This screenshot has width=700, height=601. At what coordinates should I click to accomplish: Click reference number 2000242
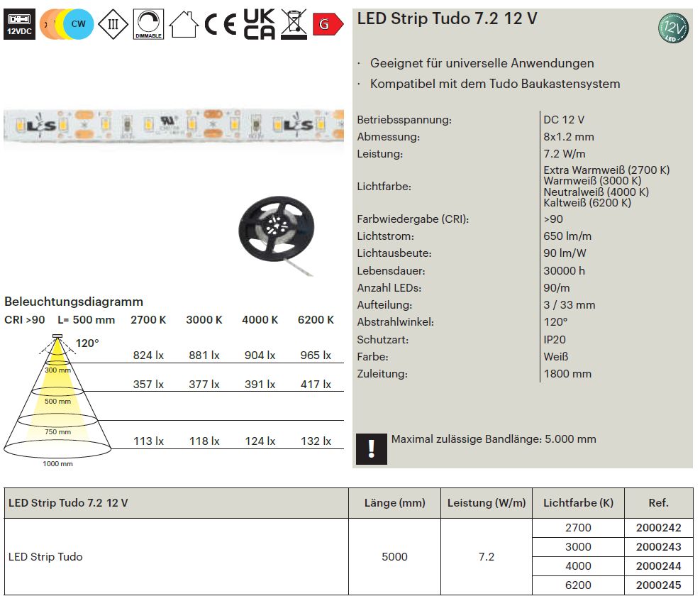pyautogui.click(x=658, y=528)
